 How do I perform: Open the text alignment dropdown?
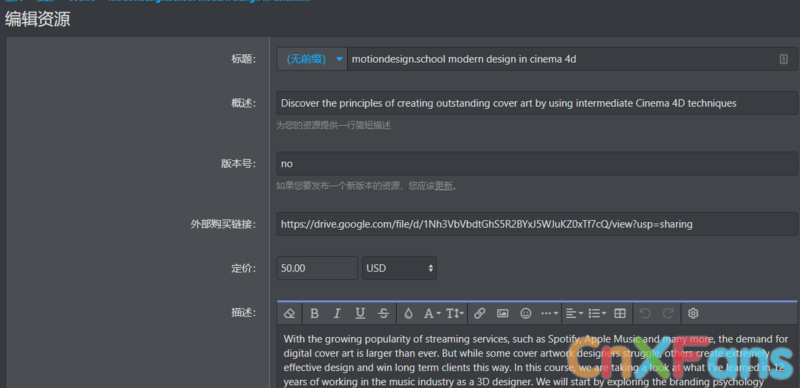tap(575, 313)
